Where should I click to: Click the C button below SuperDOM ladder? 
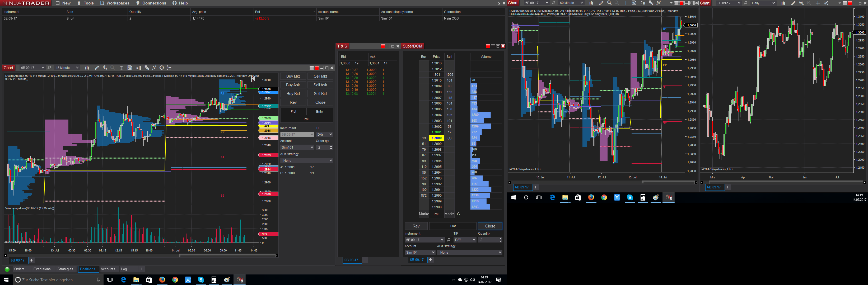pyautogui.click(x=458, y=214)
